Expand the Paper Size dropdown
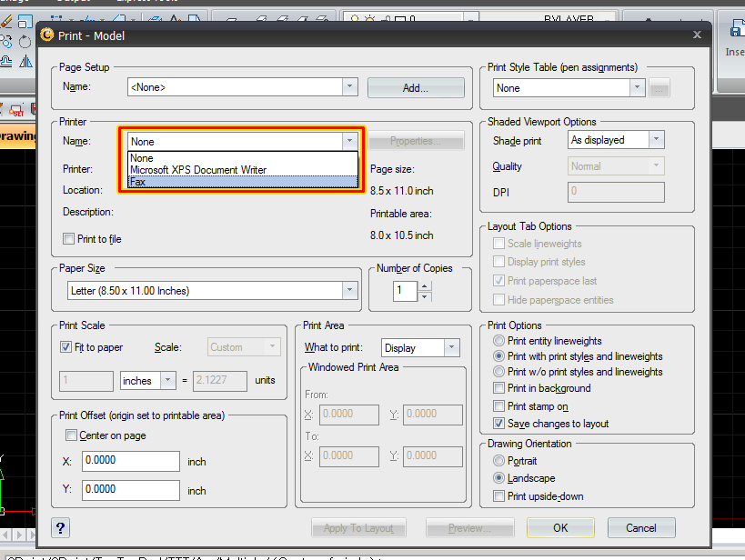 [x=350, y=291]
